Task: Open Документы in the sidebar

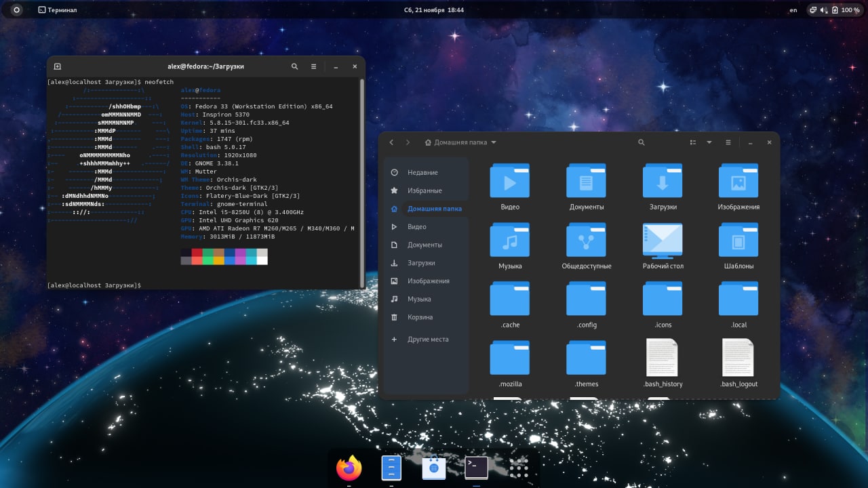Action: click(x=426, y=245)
